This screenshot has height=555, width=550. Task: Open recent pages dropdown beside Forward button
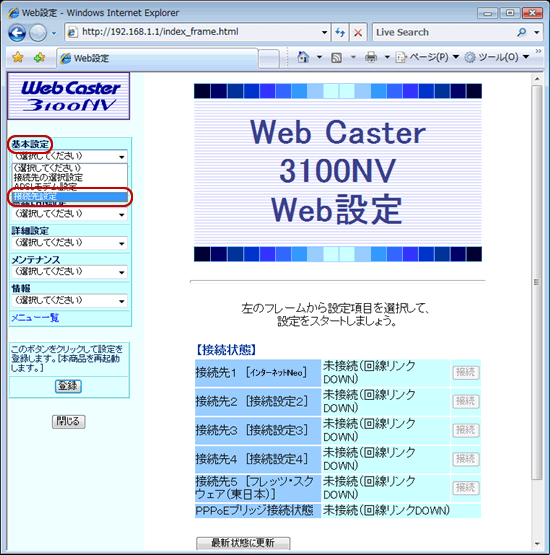(x=54, y=33)
